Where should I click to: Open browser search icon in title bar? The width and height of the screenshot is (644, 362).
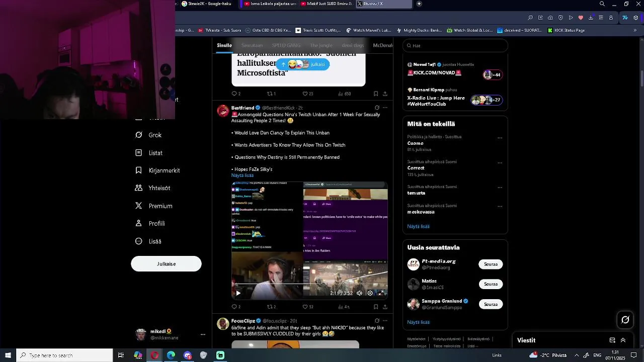point(602,4)
